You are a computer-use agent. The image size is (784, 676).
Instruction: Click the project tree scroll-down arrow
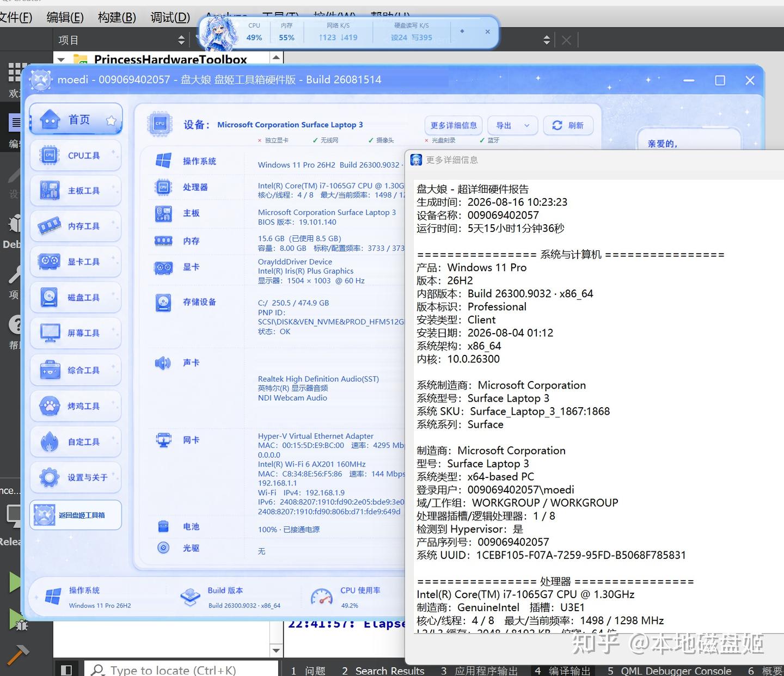coord(276,650)
